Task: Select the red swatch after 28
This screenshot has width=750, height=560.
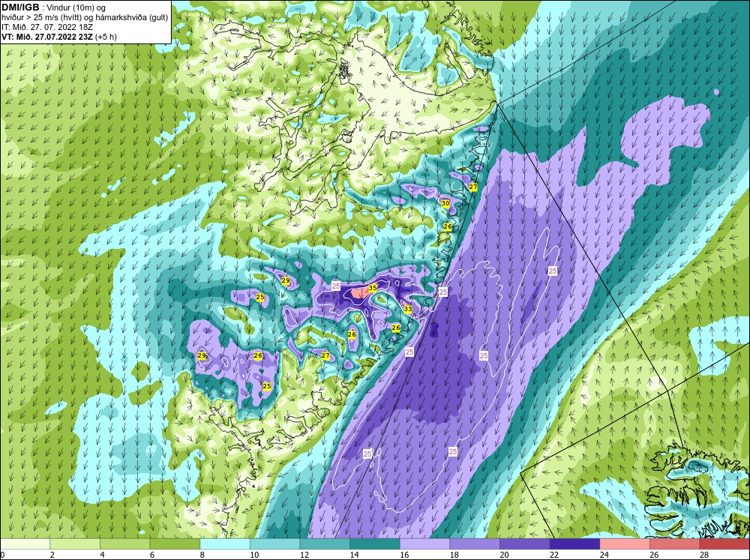Action: pyautogui.click(x=724, y=544)
